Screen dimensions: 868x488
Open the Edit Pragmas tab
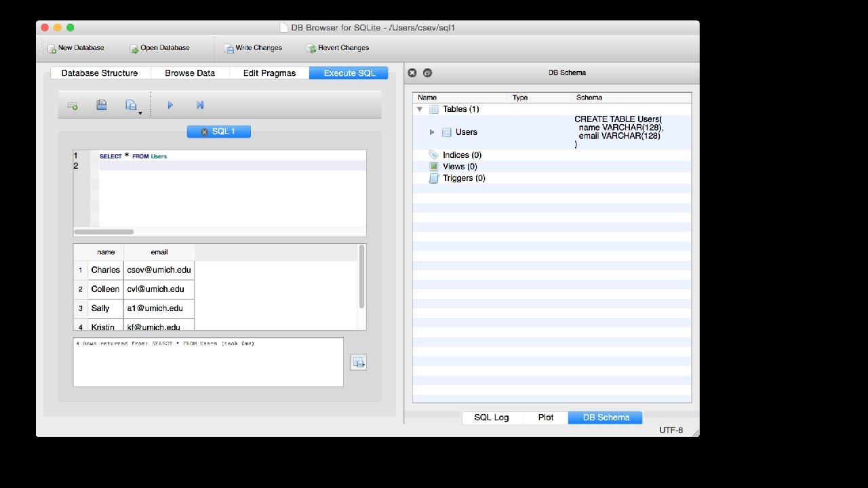pos(269,73)
